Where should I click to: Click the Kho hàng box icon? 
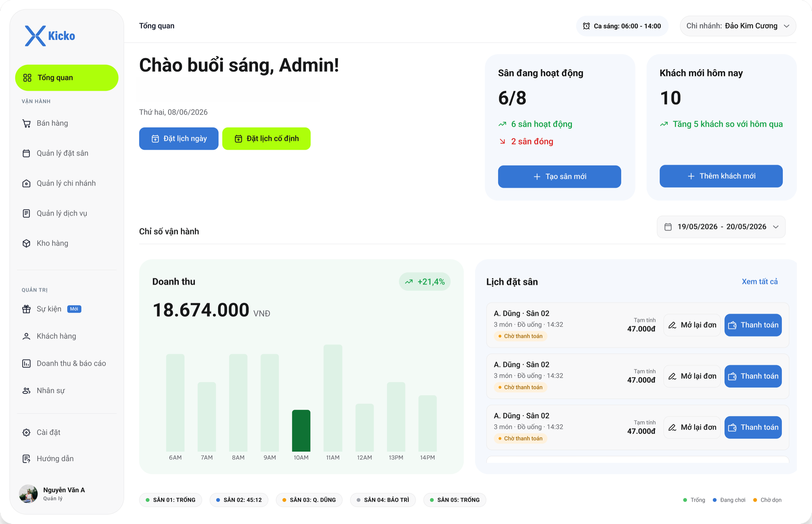[26, 243]
